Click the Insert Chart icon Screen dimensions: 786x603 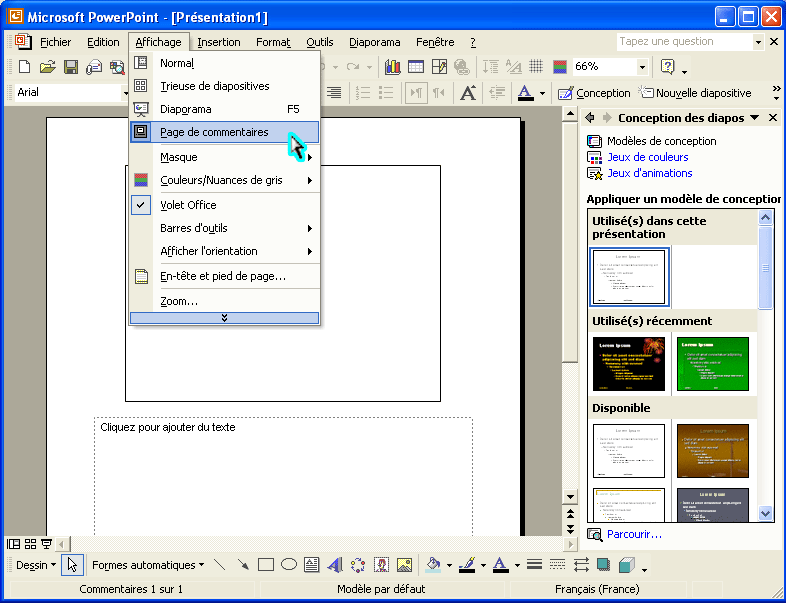(x=392, y=67)
